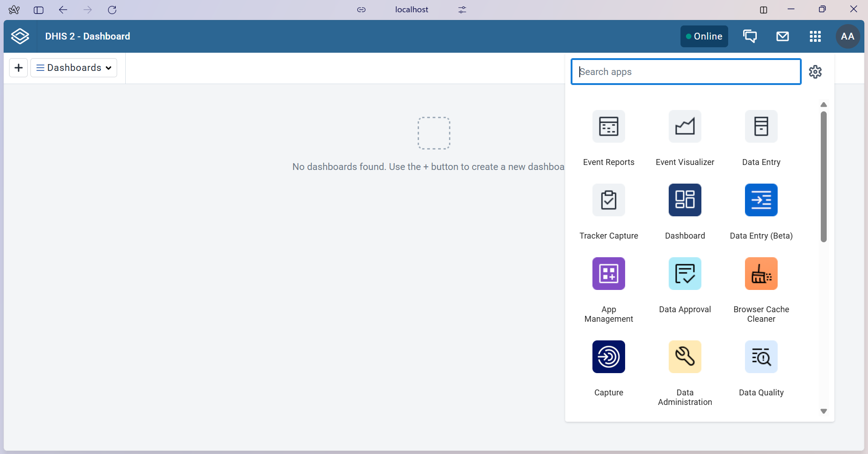Open the Tracker Capture app
868x454 pixels.
click(609, 200)
